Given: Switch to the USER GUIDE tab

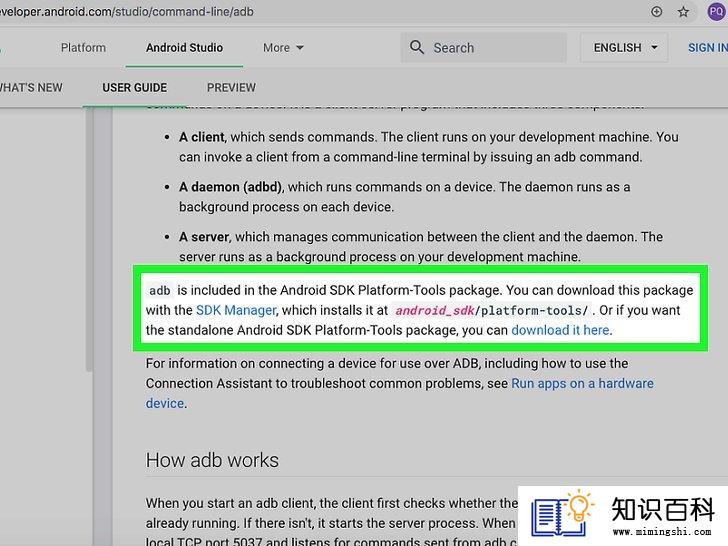Looking at the screenshot, I should click(x=134, y=87).
